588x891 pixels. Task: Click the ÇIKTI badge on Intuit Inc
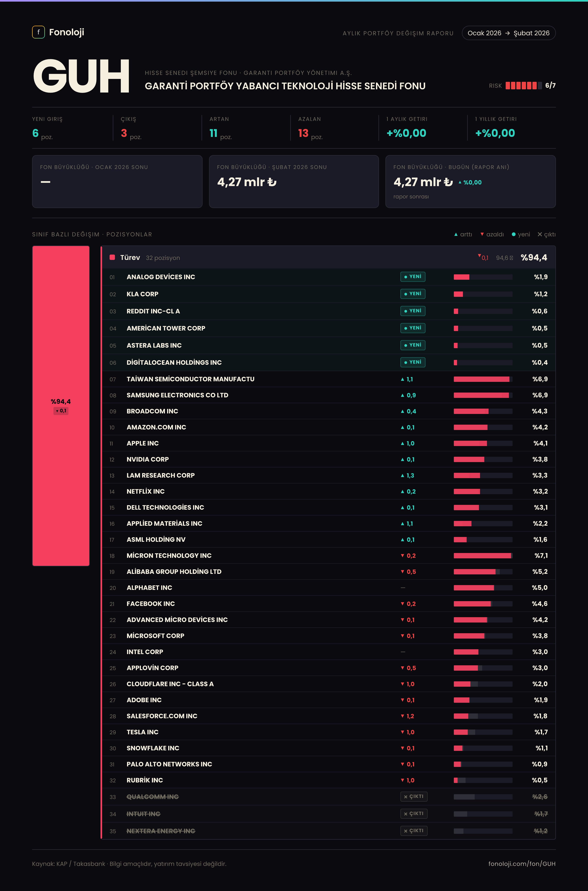[414, 814]
